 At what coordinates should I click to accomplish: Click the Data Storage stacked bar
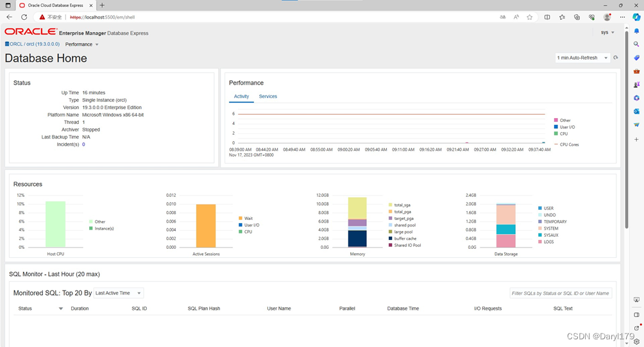pyautogui.click(x=506, y=225)
